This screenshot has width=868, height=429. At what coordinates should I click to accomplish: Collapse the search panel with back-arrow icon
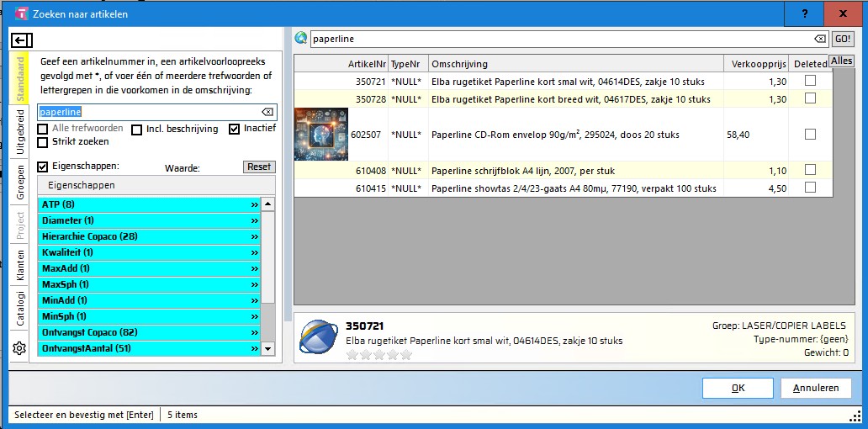coord(22,40)
